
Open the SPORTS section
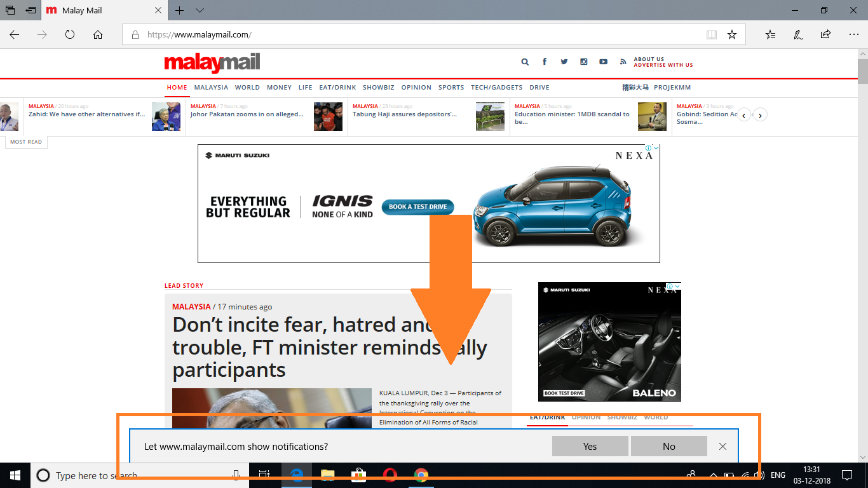tap(451, 88)
